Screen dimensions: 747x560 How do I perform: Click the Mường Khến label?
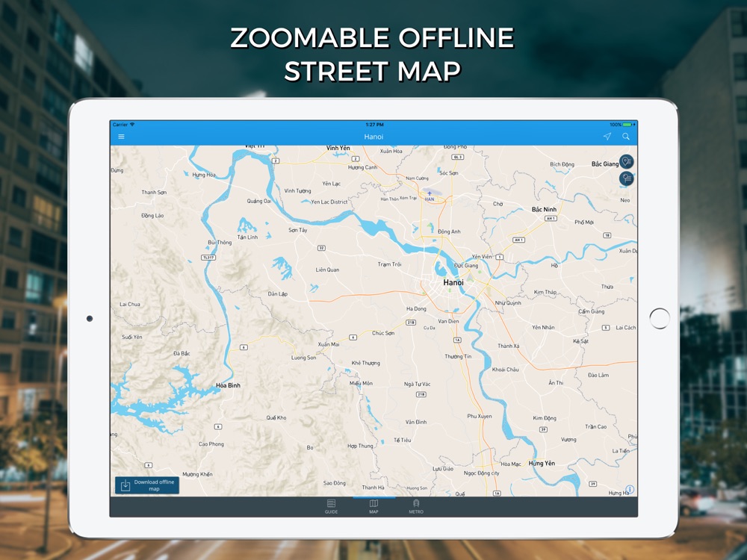click(197, 474)
